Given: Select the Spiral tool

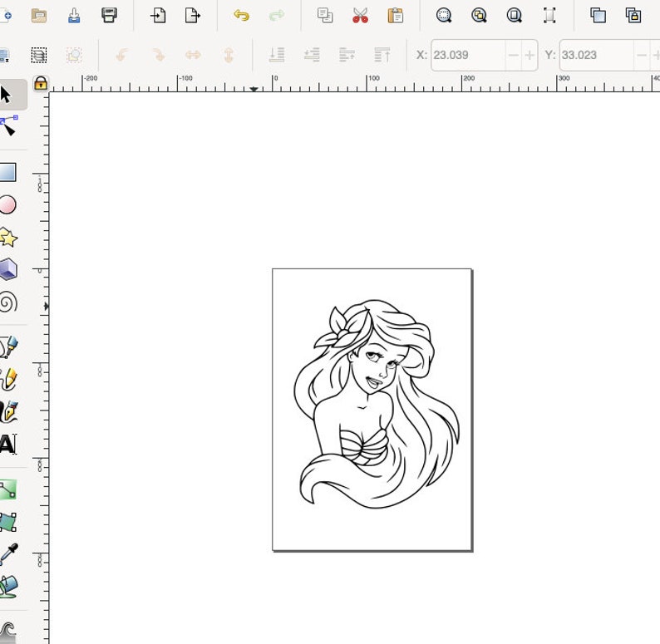Looking at the screenshot, I should click(8, 302).
